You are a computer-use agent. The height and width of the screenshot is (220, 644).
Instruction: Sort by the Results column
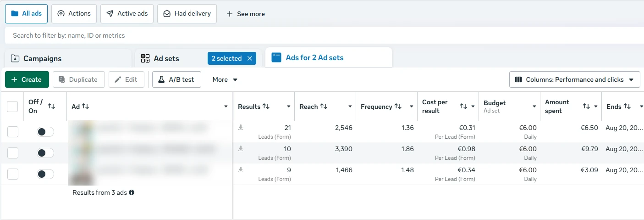pyautogui.click(x=266, y=107)
